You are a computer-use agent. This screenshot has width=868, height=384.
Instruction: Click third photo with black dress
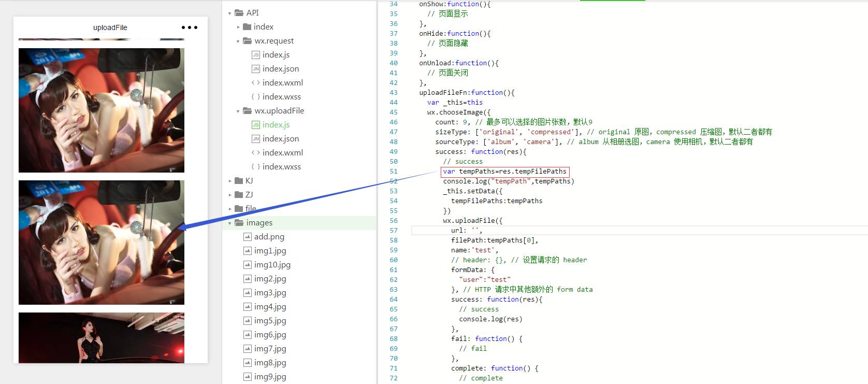coord(102,338)
